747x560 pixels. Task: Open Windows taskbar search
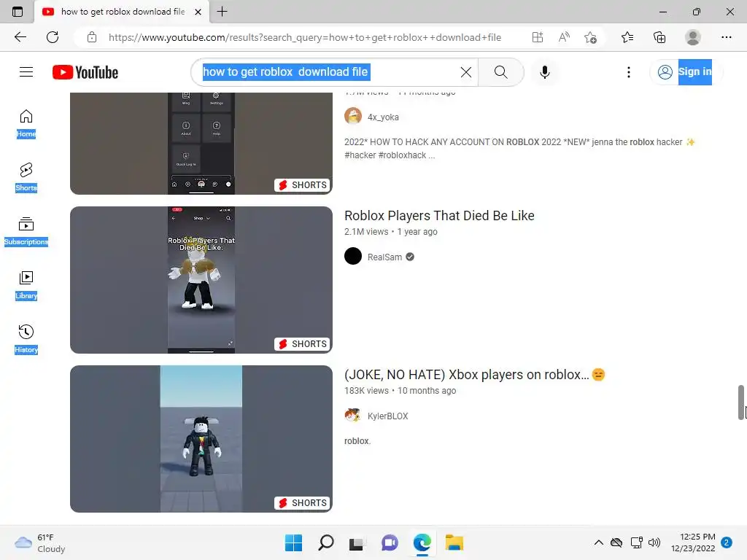pos(326,542)
